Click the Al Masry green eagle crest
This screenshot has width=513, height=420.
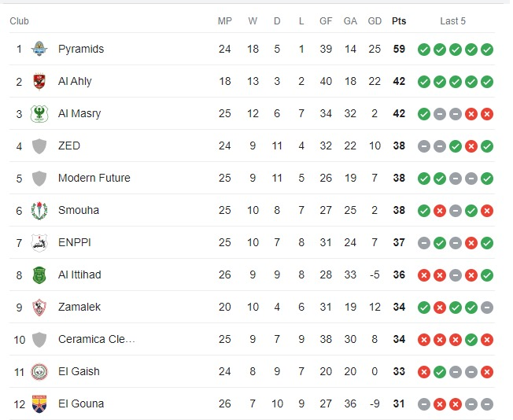(x=39, y=113)
